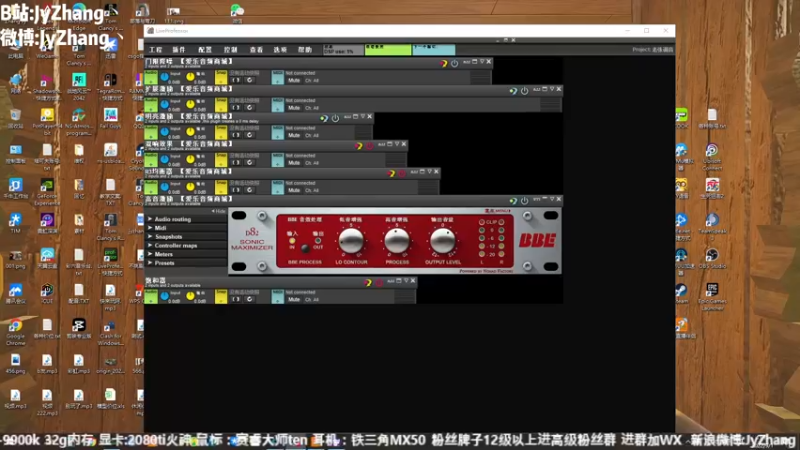Click the OUTPUT LEVEL knob on the BBE
The height and width of the screenshot is (450, 800).
pos(442,240)
